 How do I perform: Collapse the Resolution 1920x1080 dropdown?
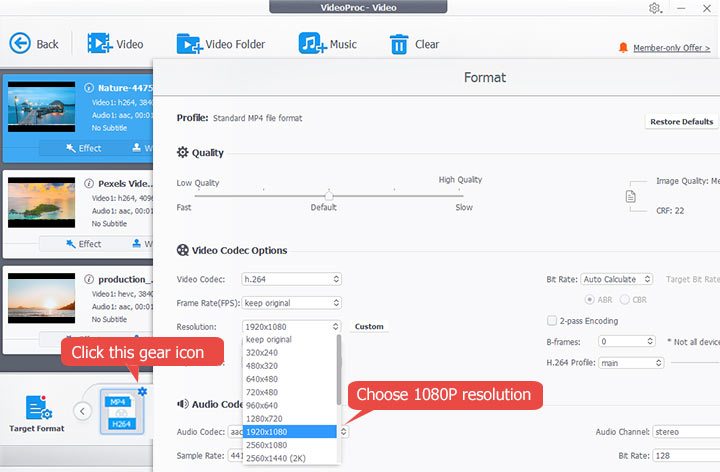click(292, 326)
